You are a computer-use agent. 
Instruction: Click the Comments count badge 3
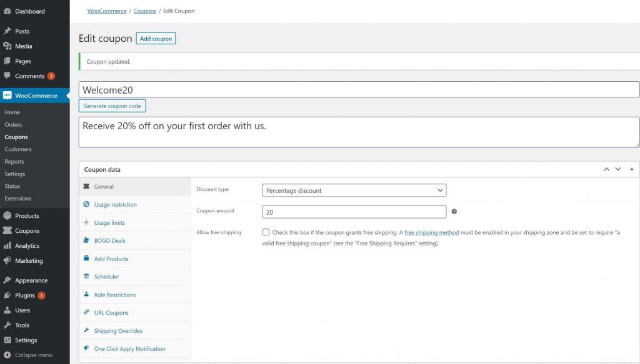click(51, 76)
